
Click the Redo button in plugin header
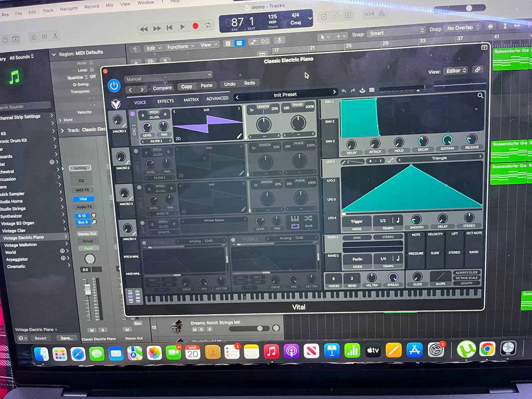[x=249, y=83]
